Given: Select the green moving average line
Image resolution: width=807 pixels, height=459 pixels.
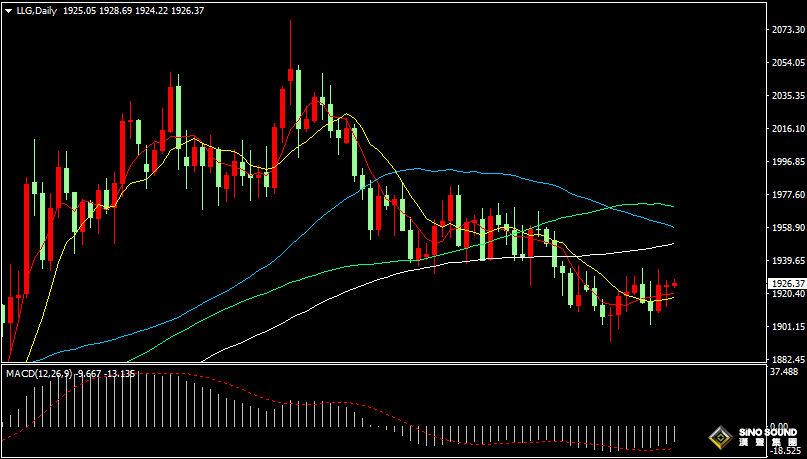Looking at the screenshot, I should pyautogui.click(x=400, y=262).
